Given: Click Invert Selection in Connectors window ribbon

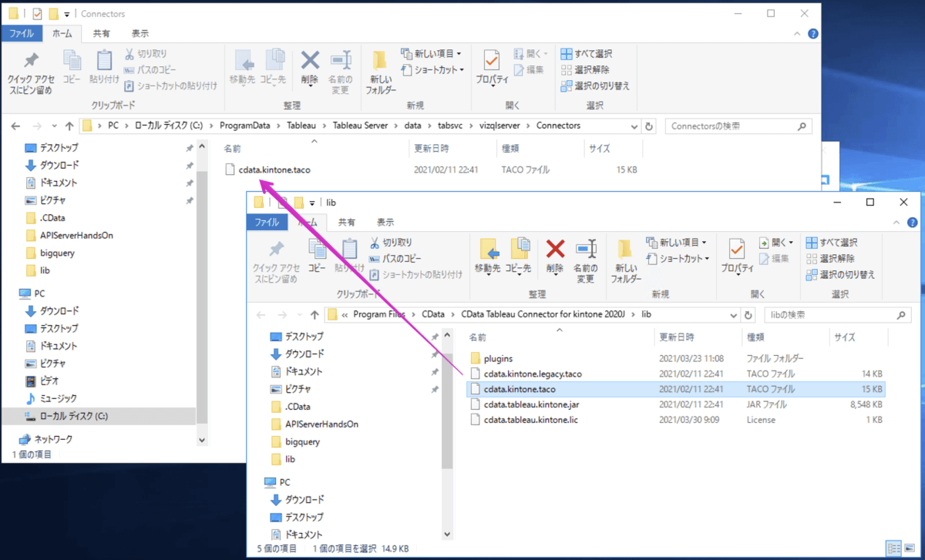Looking at the screenshot, I should tap(595, 86).
